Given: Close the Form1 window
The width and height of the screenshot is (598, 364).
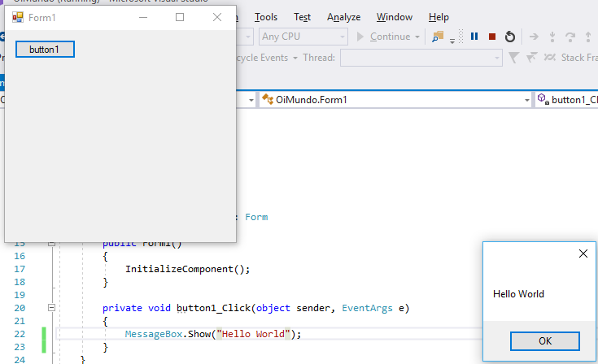Looking at the screenshot, I should (217, 18).
